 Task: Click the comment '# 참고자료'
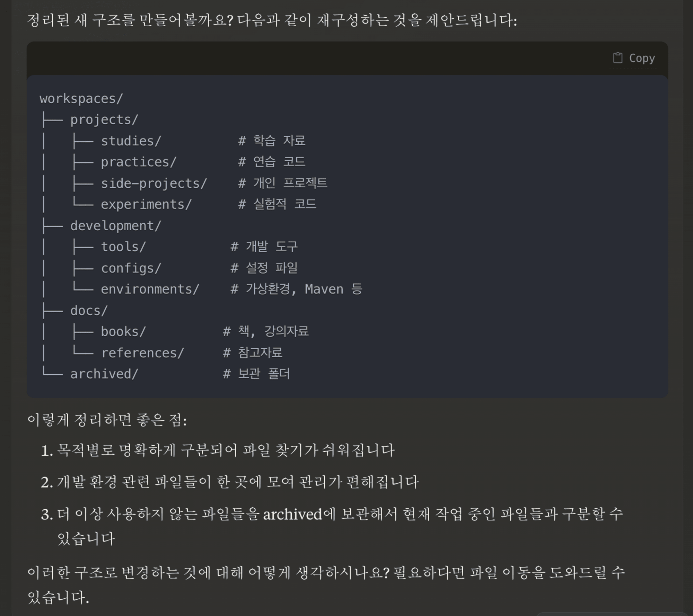pyautogui.click(x=253, y=352)
